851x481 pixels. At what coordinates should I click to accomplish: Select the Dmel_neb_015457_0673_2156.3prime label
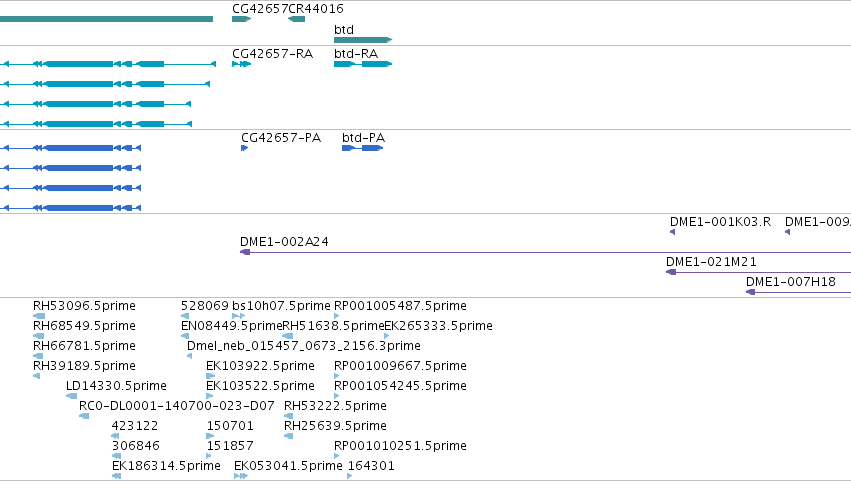(x=303, y=346)
